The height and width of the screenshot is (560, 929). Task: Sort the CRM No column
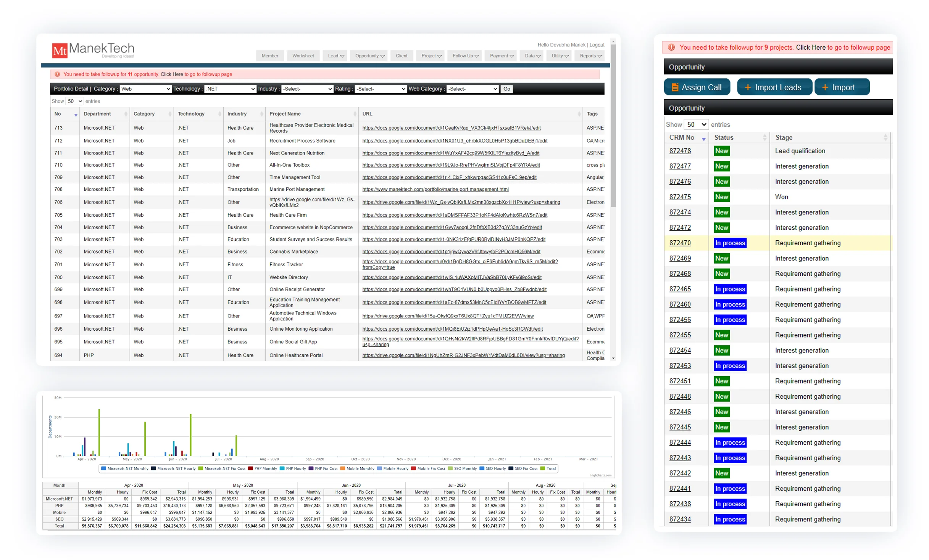pyautogui.click(x=703, y=139)
